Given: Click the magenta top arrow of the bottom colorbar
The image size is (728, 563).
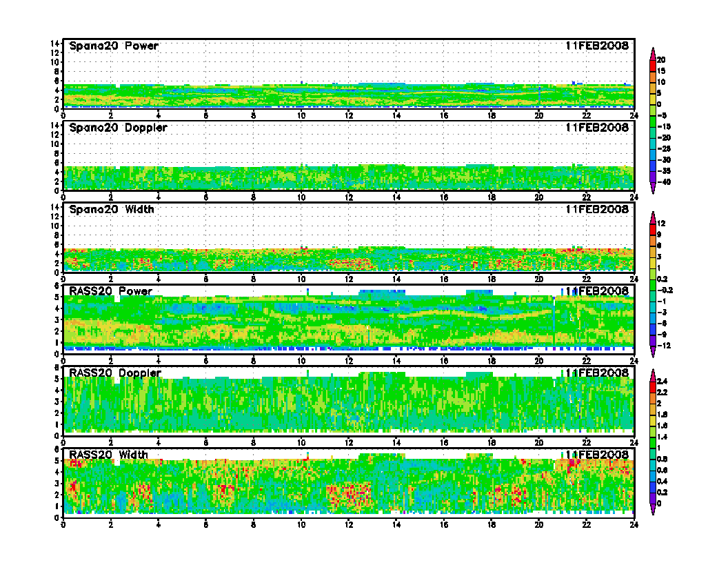Looking at the screenshot, I should [653, 375].
